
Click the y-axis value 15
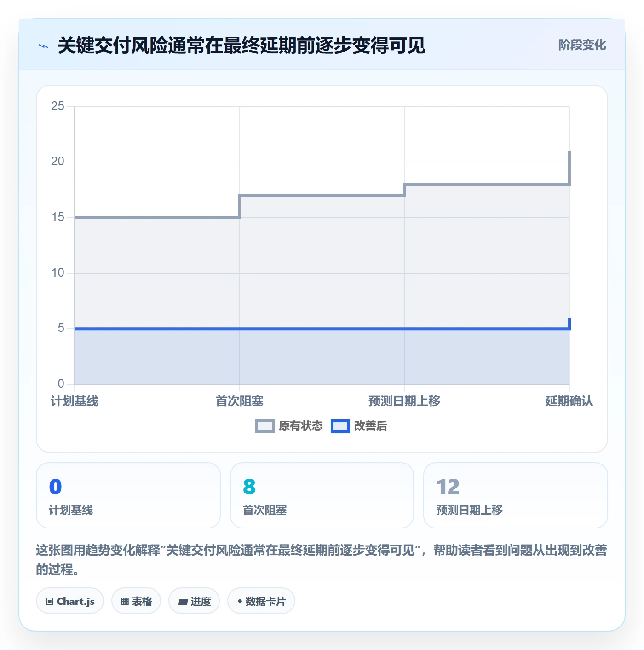(x=57, y=217)
